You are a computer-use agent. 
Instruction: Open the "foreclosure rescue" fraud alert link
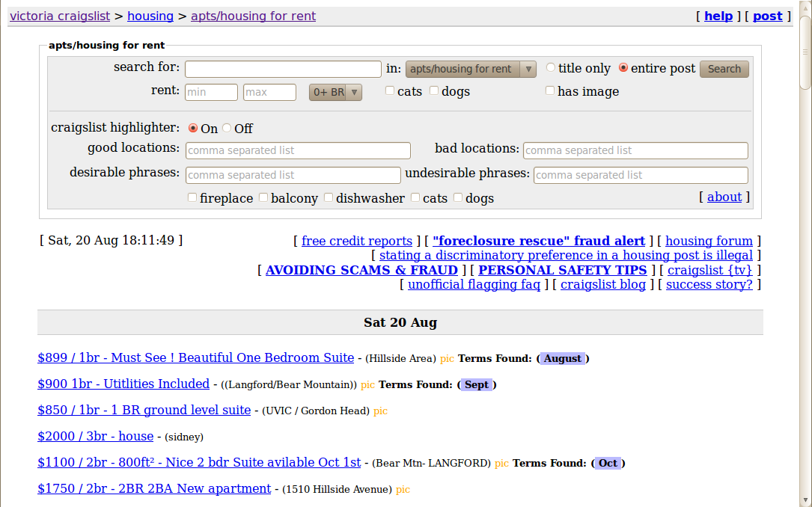[539, 241]
